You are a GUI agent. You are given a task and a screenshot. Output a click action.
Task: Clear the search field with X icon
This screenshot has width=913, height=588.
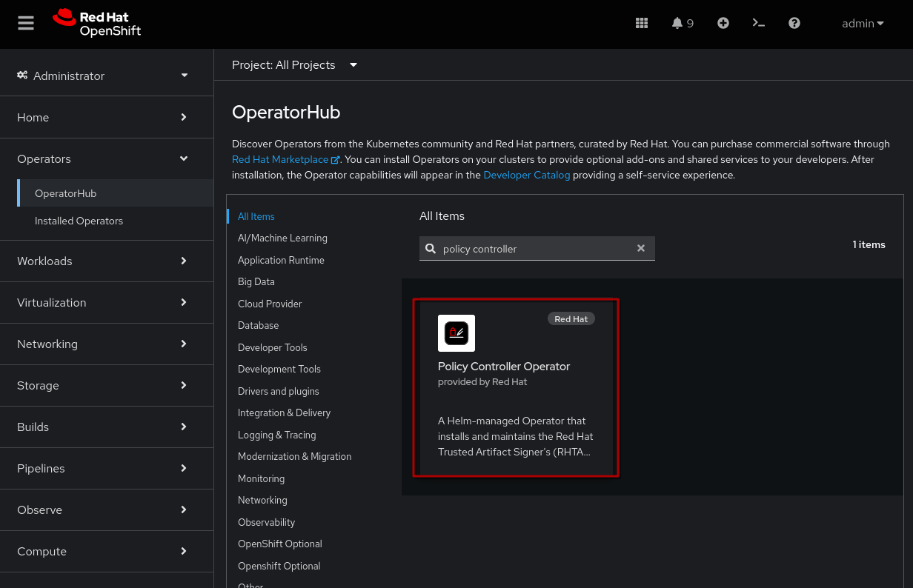point(641,249)
